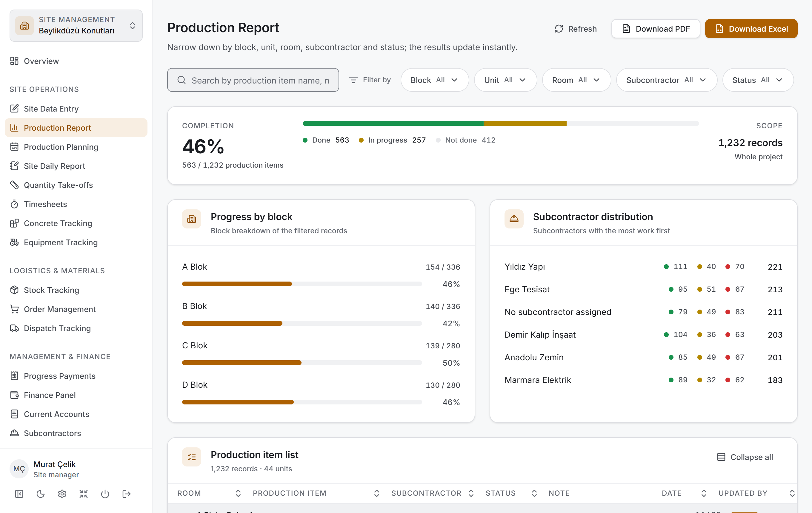The width and height of the screenshot is (812, 513).
Task: Open Production Report in sidebar
Action: click(76, 128)
